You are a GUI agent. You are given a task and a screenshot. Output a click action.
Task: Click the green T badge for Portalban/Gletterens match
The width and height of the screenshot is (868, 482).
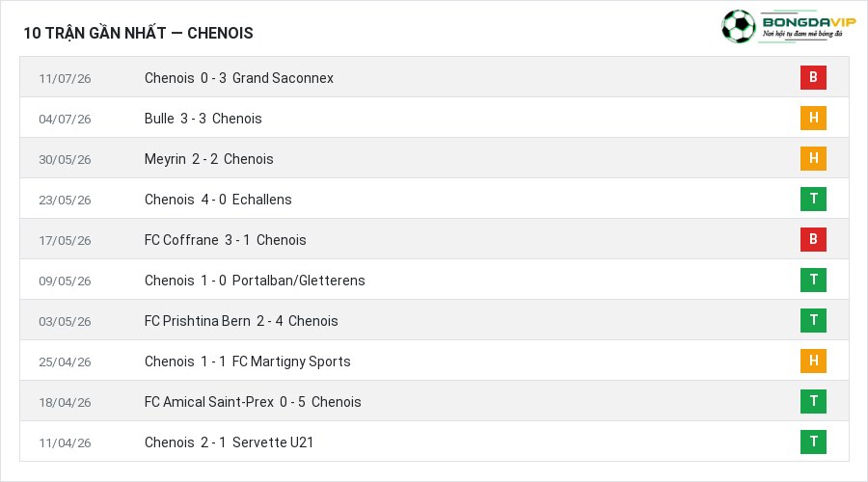813,280
